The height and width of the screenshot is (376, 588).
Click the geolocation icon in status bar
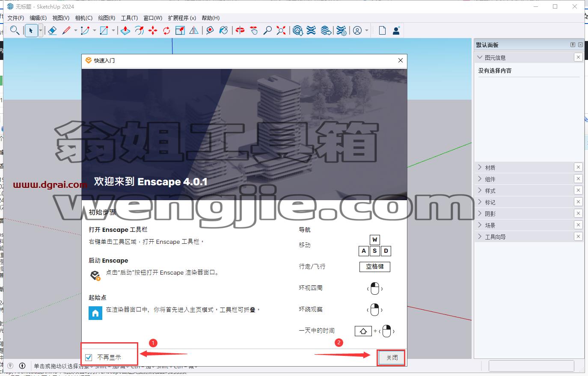tap(11, 366)
